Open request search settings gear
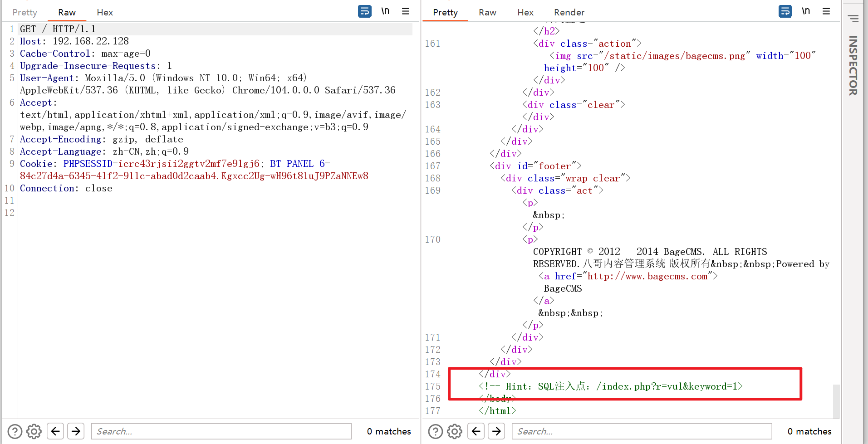 [x=34, y=431]
